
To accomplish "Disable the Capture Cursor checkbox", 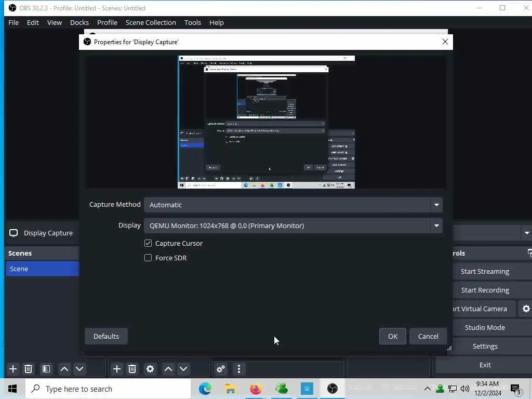I will pyautogui.click(x=148, y=243).
